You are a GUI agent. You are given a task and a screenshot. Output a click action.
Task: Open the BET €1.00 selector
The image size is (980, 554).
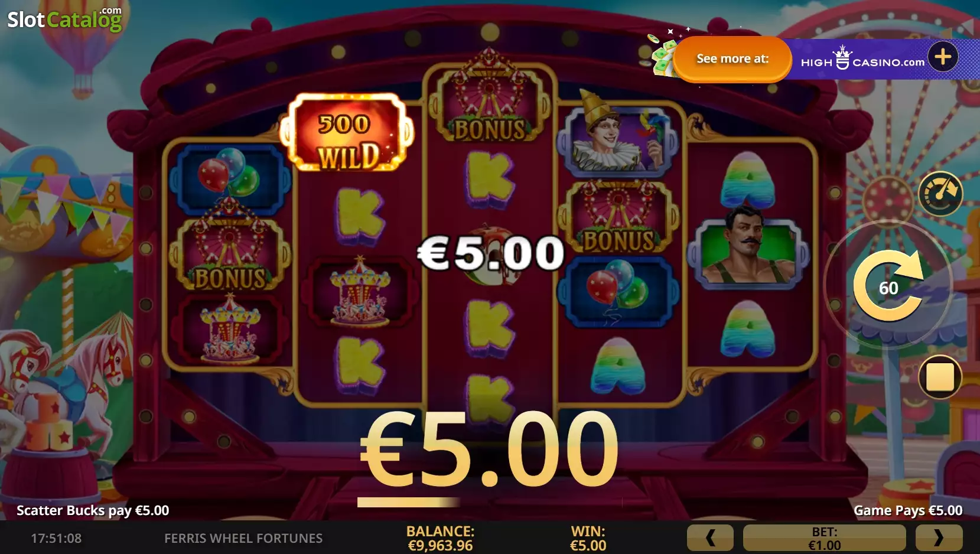(x=824, y=538)
